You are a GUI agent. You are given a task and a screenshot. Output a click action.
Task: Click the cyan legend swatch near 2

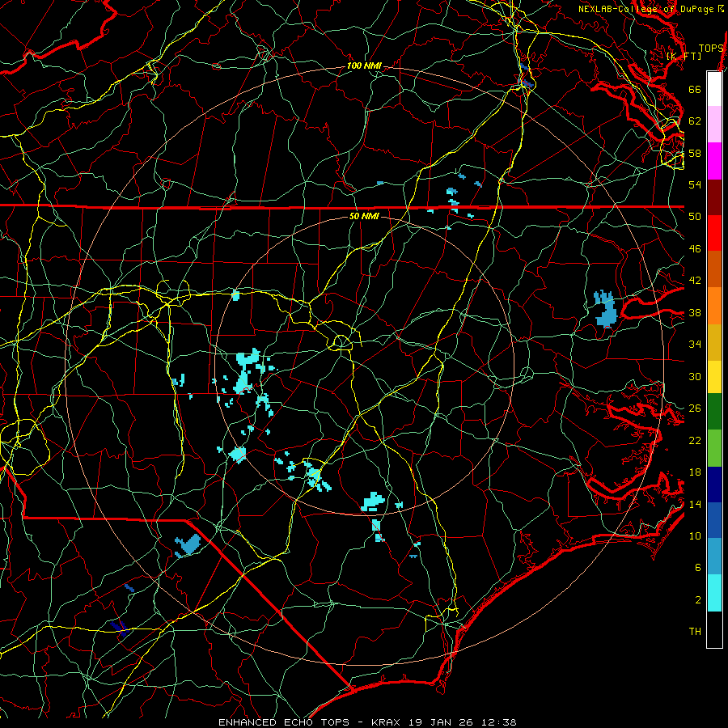click(714, 593)
